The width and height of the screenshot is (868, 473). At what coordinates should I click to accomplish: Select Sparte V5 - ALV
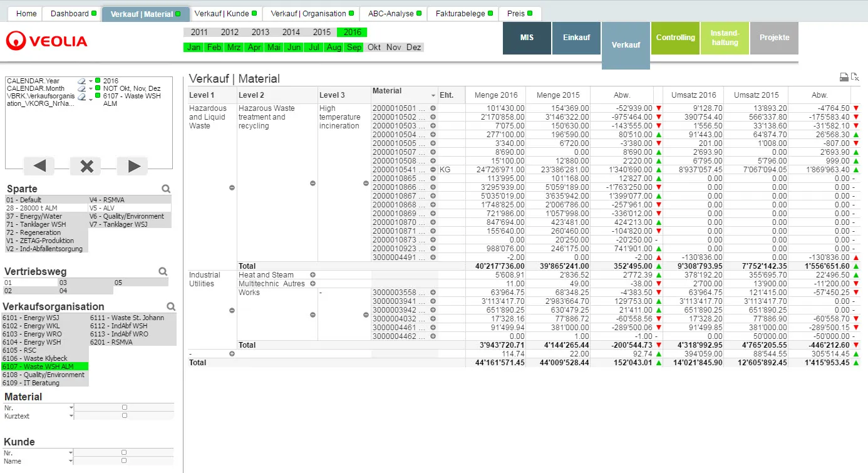click(130, 208)
